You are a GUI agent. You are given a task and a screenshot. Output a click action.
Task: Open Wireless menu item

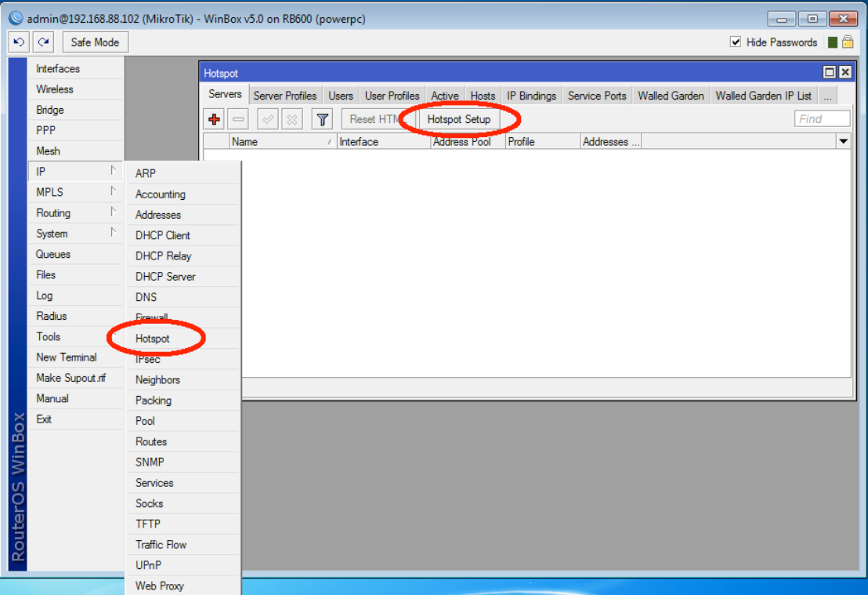coord(75,89)
